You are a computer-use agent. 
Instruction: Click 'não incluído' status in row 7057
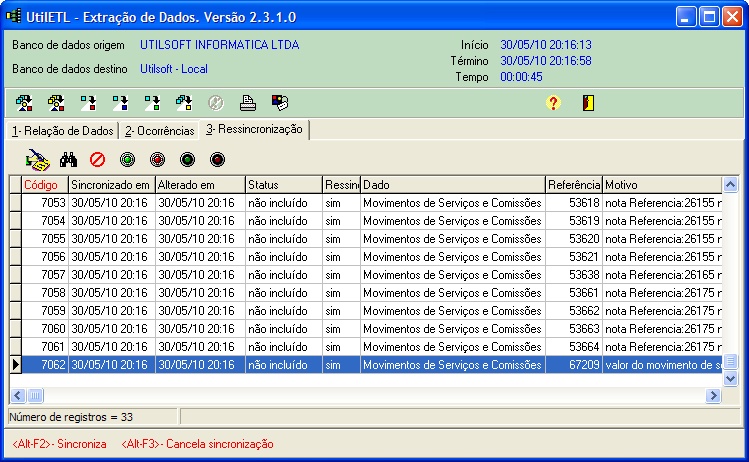coord(284,275)
